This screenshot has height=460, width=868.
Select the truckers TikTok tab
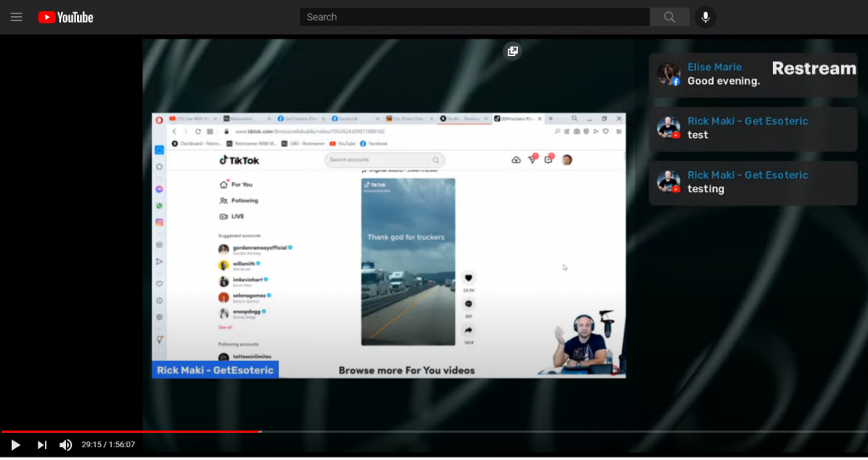pos(518,119)
